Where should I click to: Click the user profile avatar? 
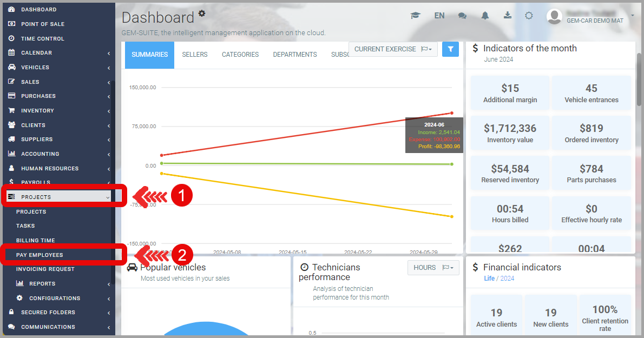tap(554, 16)
